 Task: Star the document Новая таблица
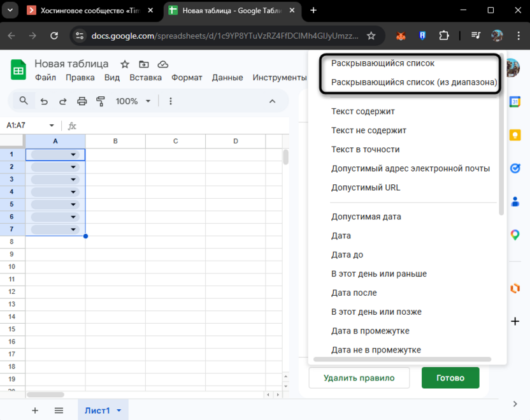point(125,64)
